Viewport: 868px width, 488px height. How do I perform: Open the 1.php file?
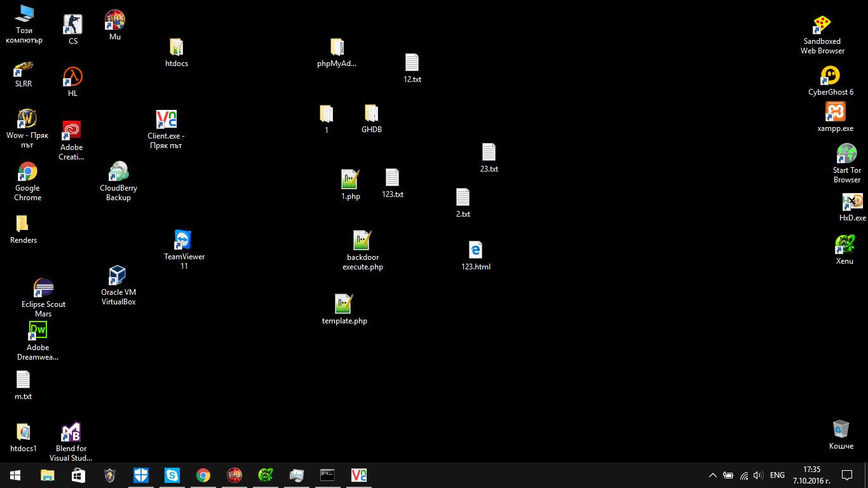pos(351,185)
